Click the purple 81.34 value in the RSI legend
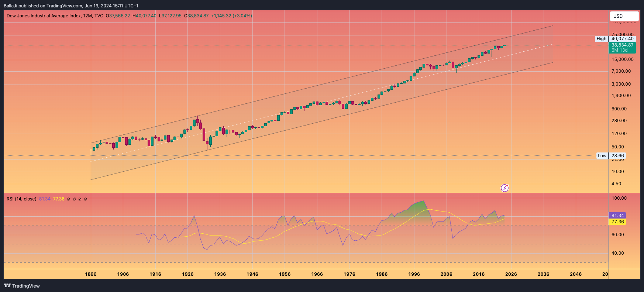 [45, 199]
